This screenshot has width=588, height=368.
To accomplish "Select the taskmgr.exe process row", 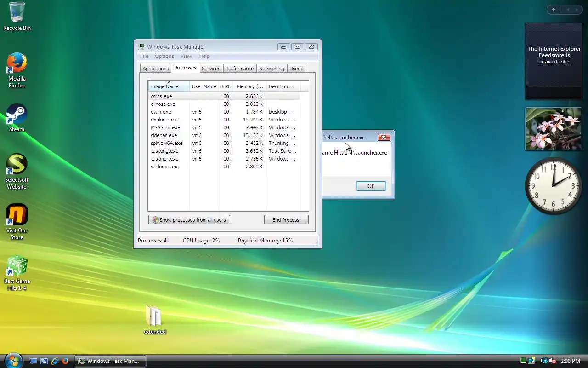I will 224,159.
